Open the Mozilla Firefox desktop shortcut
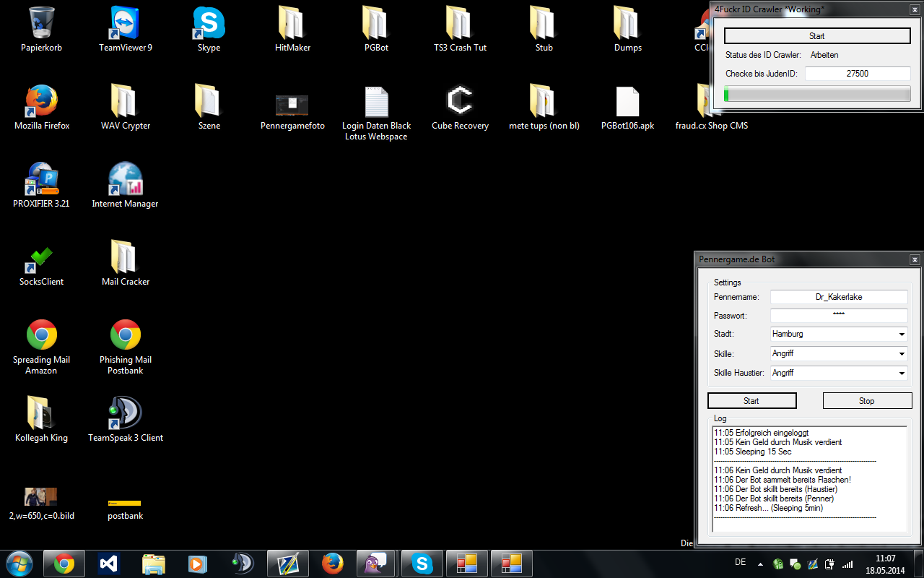Viewport: 924px width, 578px height. click(41, 102)
